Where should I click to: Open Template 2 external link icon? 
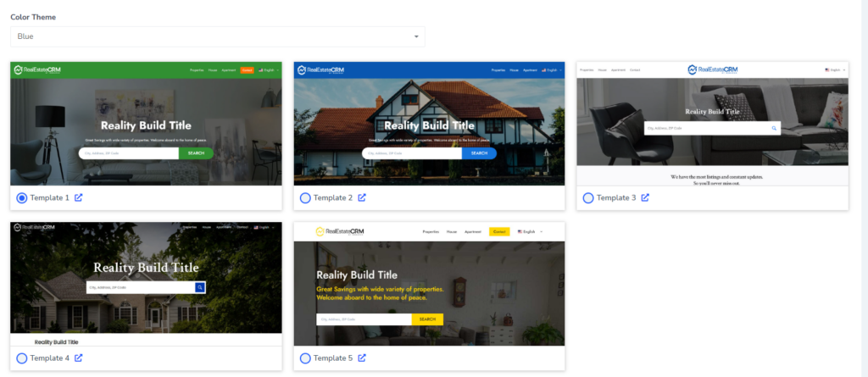pos(362,197)
